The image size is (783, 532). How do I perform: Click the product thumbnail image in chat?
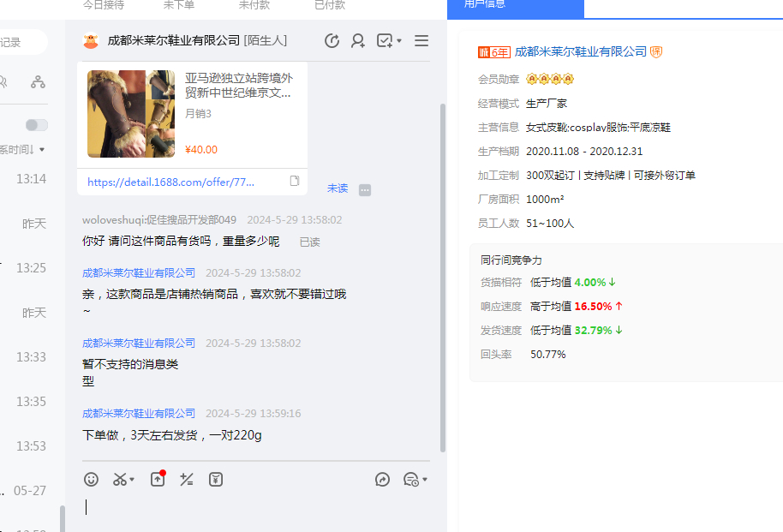coord(131,114)
